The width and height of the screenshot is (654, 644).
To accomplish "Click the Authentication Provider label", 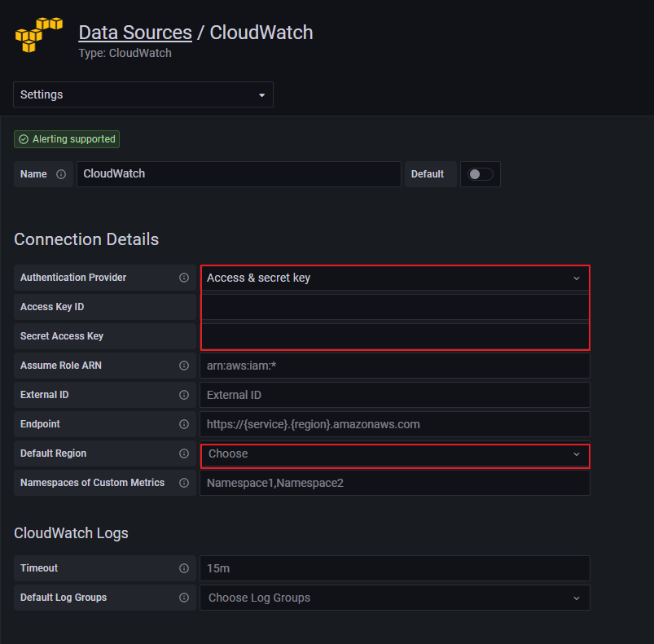I will 73,278.
